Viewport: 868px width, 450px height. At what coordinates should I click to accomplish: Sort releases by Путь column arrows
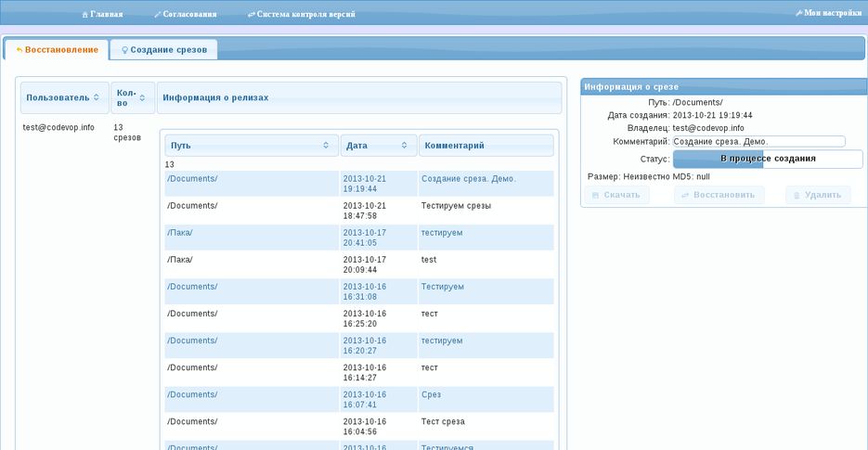(x=325, y=146)
